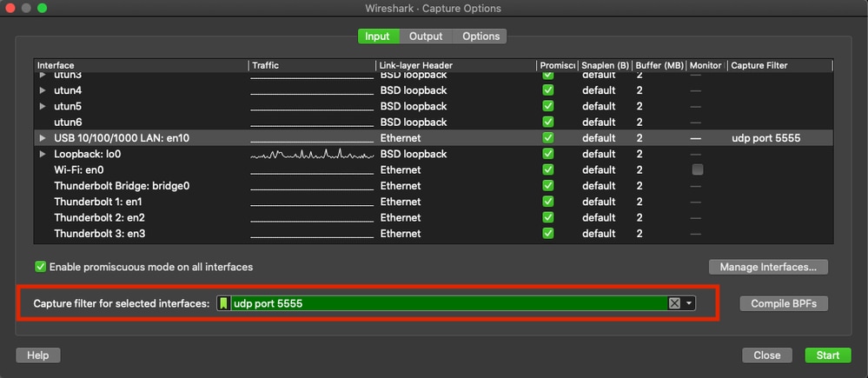Toggle promiscuous checkbox for Loopback lo0

[x=547, y=154]
